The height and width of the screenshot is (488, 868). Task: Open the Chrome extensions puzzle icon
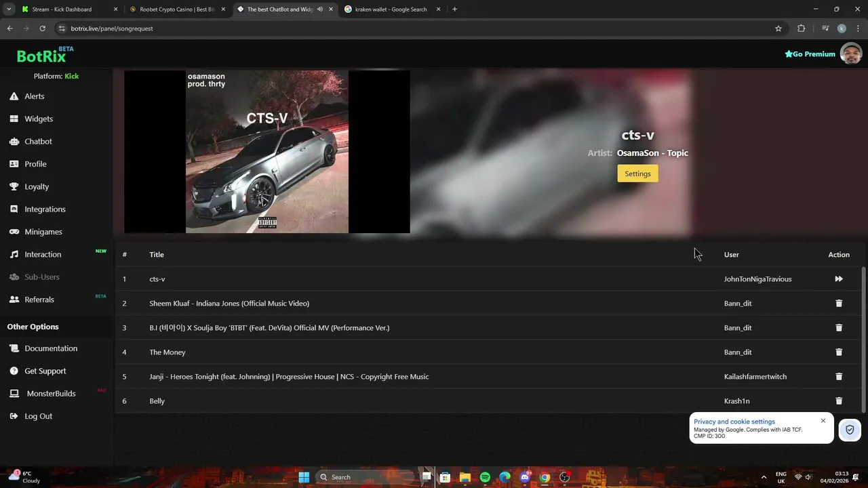pos(802,28)
